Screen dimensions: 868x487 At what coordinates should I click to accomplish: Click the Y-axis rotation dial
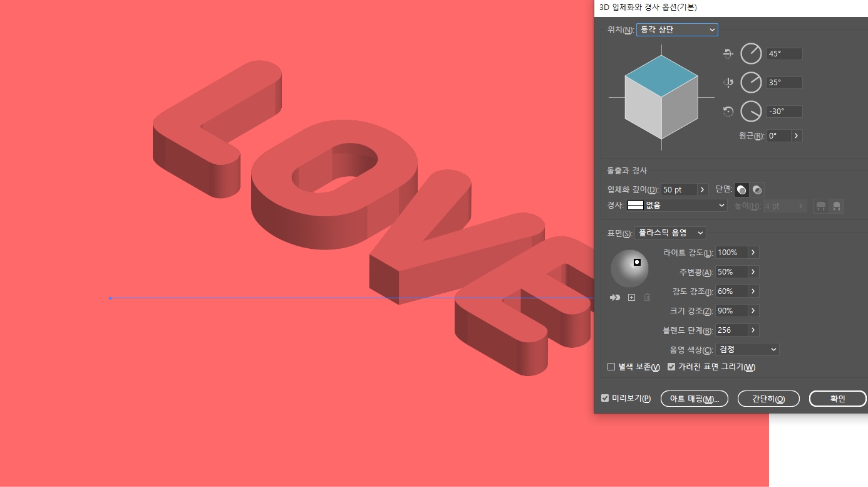(x=752, y=83)
